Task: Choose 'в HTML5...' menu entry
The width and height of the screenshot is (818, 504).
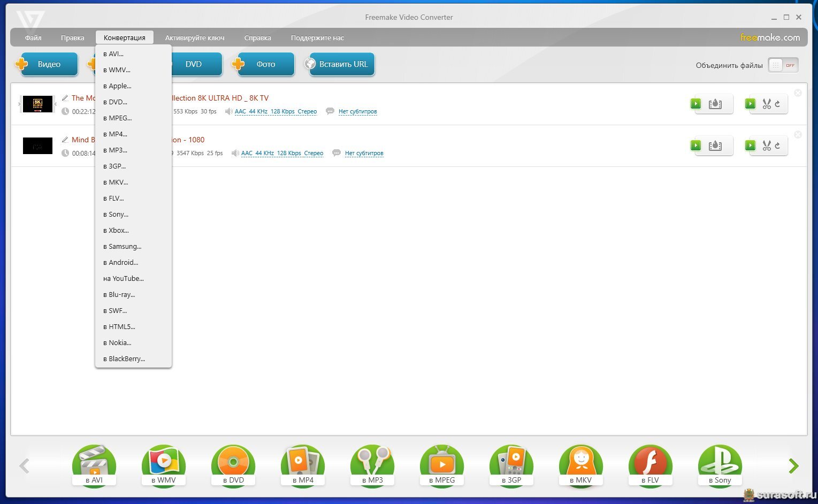Action: pyautogui.click(x=133, y=326)
